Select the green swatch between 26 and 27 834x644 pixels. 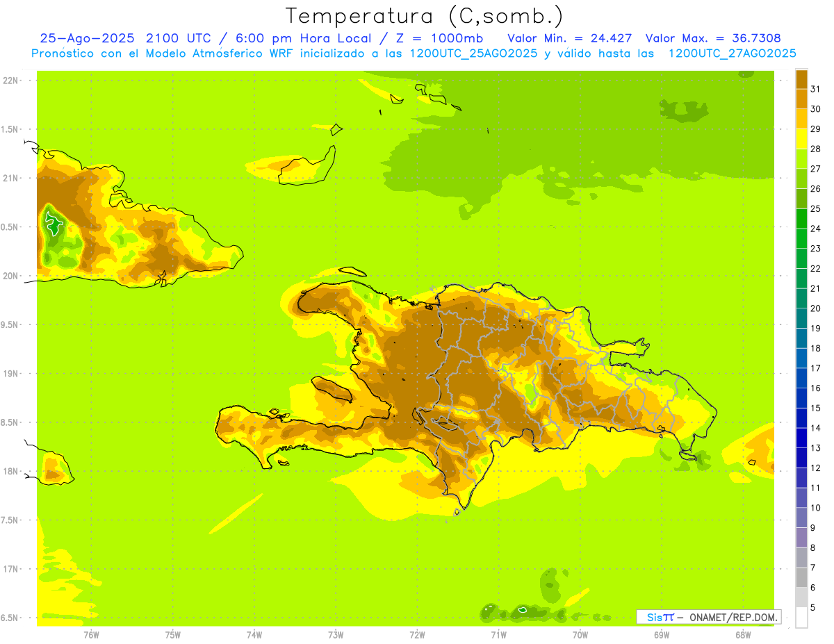pyautogui.click(x=801, y=179)
